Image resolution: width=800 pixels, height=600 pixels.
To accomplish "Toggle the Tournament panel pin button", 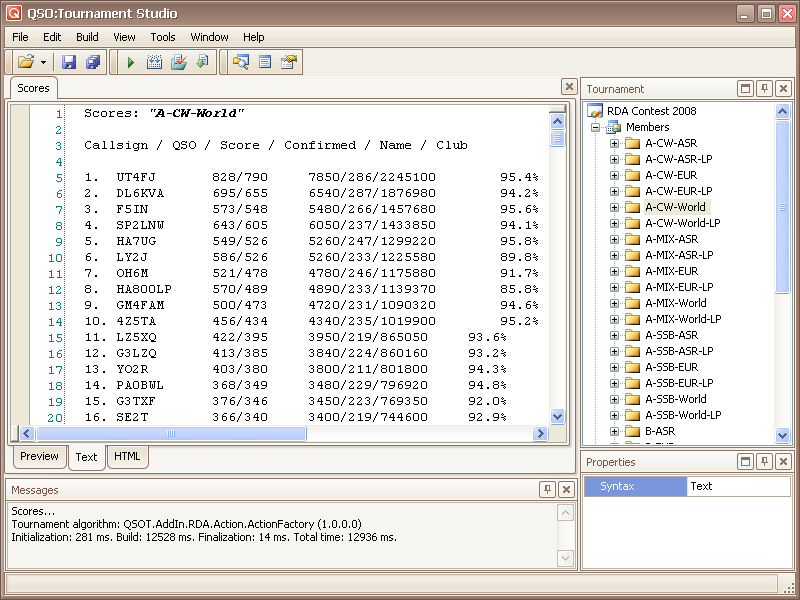I will pyautogui.click(x=765, y=89).
